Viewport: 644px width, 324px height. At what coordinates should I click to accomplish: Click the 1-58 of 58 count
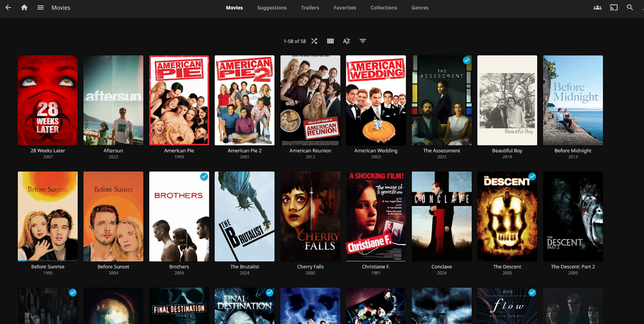pyautogui.click(x=295, y=41)
